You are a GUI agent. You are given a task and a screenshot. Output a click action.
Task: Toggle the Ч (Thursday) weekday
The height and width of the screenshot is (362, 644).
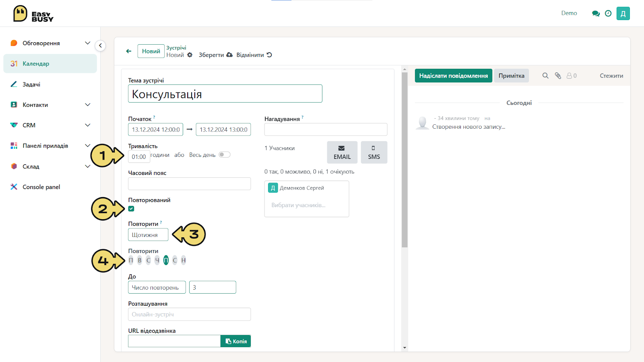(x=157, y=260)
